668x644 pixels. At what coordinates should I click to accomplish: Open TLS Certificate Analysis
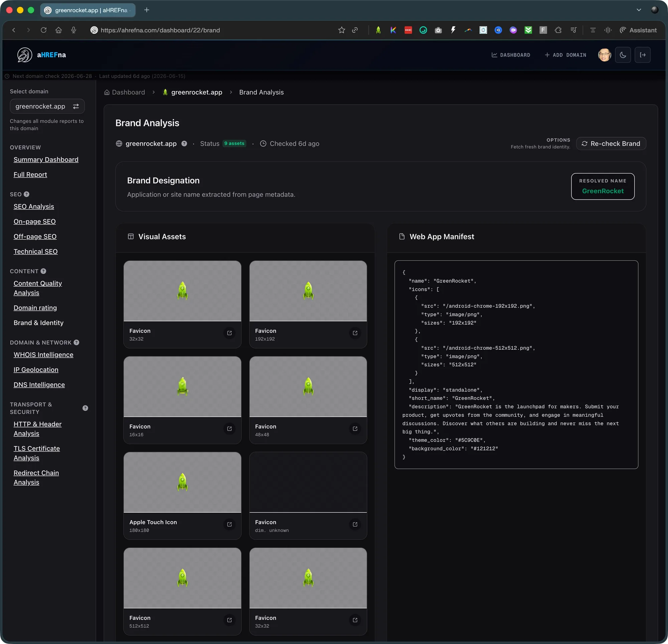37,453
